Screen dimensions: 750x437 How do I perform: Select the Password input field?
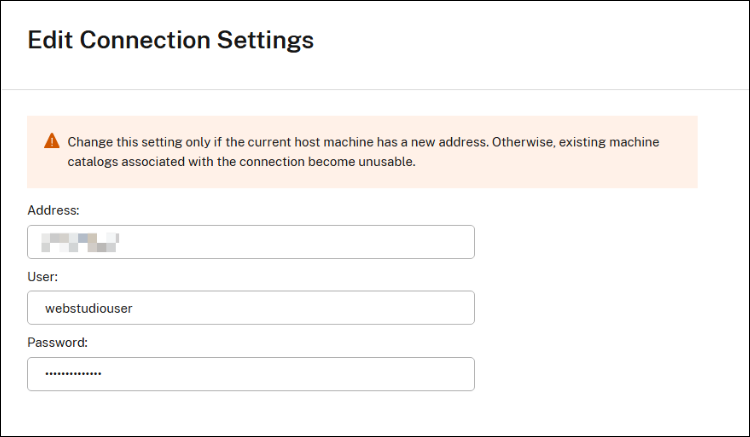pos(250,374)
